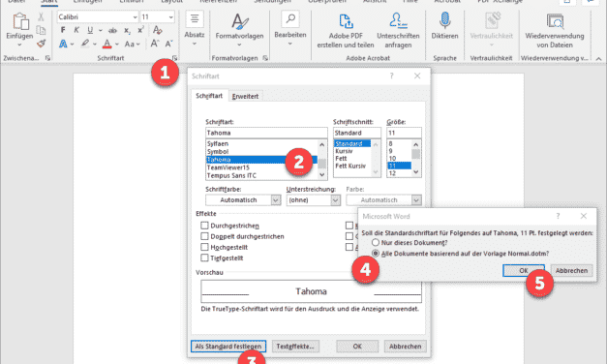Switch to Erweitert tab
607x364 pixels.
pyautogui.click(x=245, y=97)
